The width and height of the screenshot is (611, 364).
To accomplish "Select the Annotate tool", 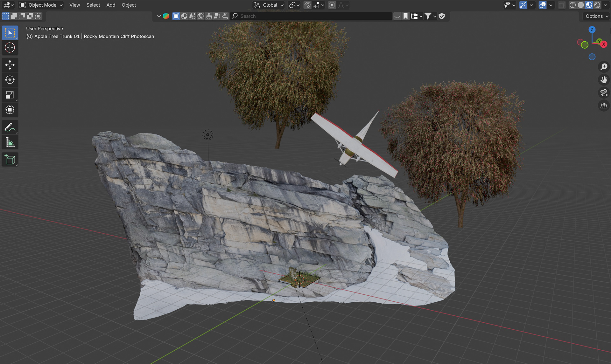I will (10, 127).
